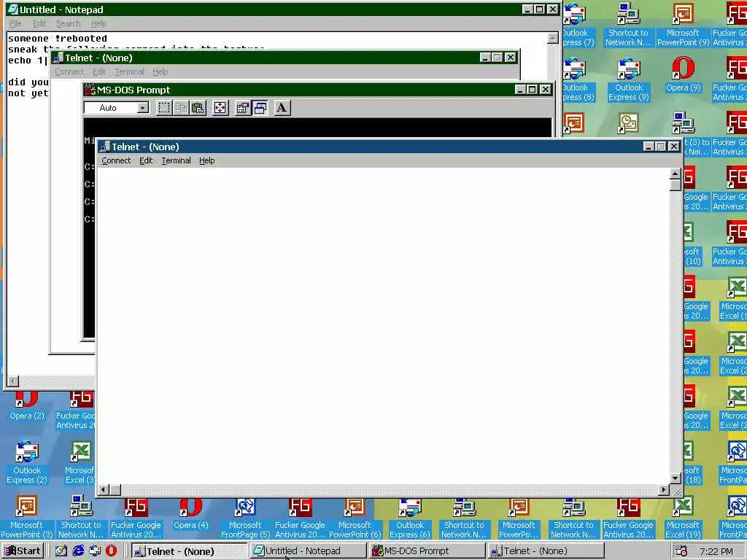Click Notepad's vertical scrollbar up arrow
Viewport: 747px width, 560px height.
coord(553,38)
